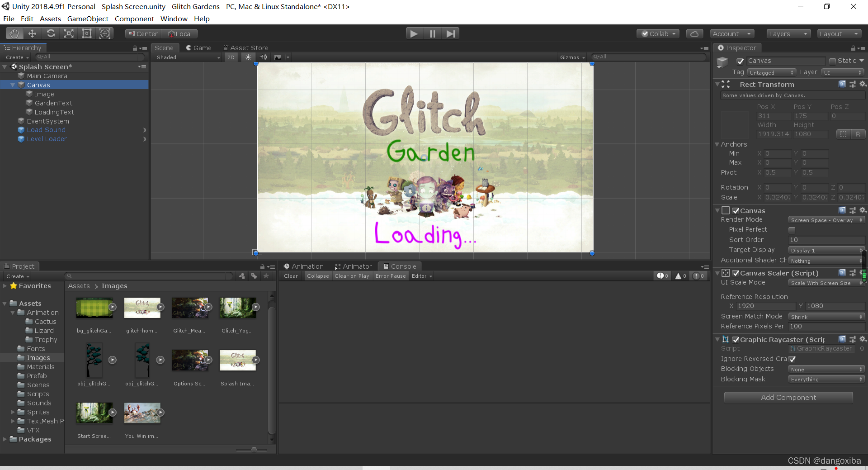Select the Rotate tool
Image resolution: width=868 pixels, height=470 pixels.
51,33
